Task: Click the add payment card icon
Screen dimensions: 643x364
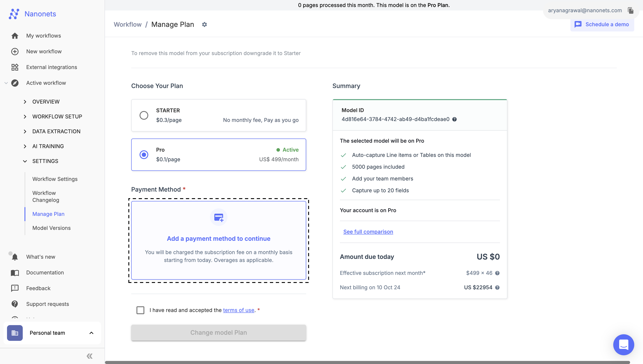Action: (x=219, y=217)
